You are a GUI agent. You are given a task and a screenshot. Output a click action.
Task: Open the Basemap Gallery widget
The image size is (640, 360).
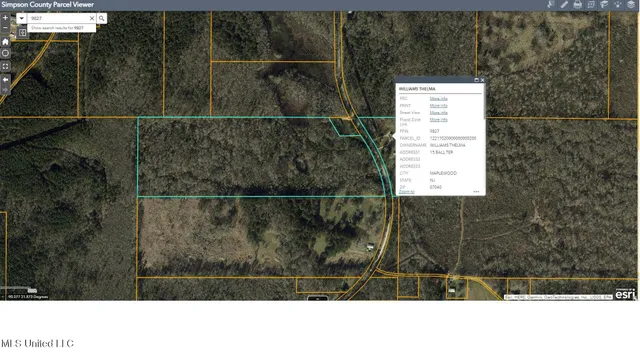(x=604, y=4)
